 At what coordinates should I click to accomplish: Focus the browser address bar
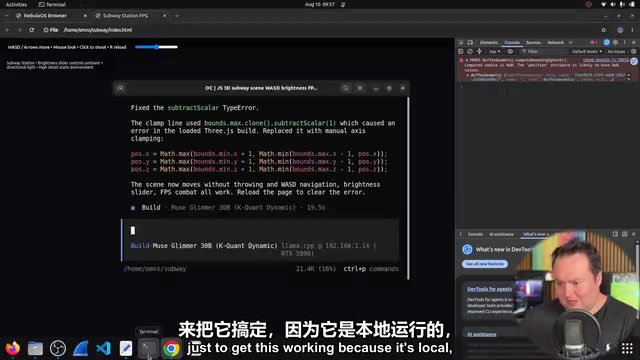coord(318,30)
